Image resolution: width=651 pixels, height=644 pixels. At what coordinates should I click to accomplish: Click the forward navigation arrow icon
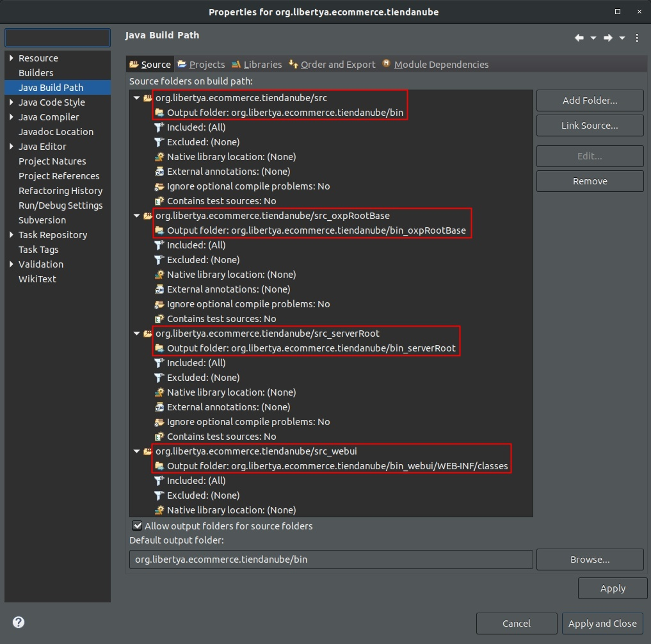pos(608,38)
